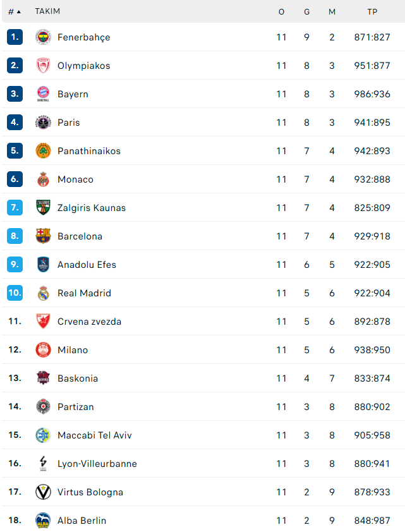
Task: Click the blue rank 1 badge
Action: coord(15,37)
